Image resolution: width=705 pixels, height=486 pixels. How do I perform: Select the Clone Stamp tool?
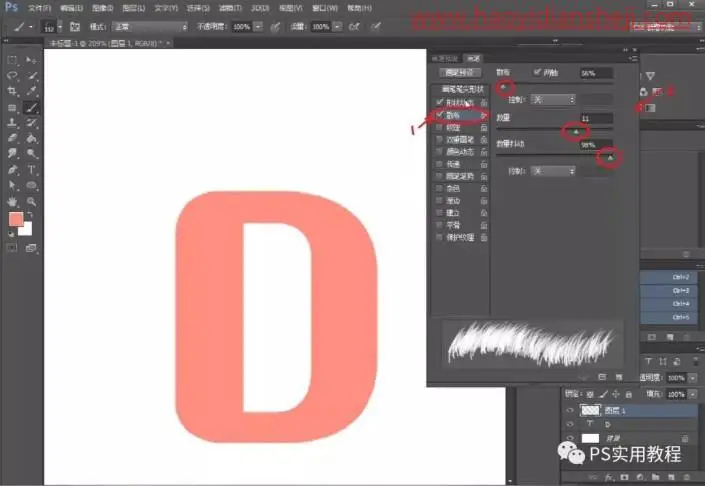click(12, 123)
